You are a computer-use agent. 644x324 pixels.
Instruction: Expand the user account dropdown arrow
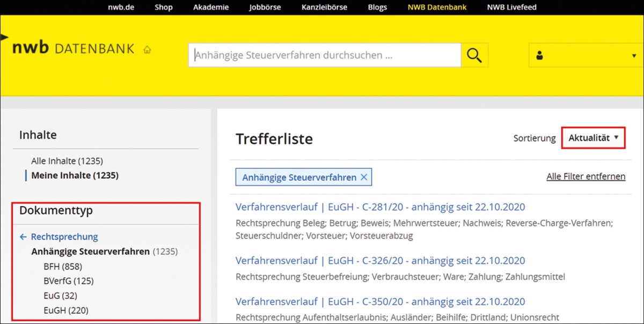pyautogui.click(x=633, y=56)
